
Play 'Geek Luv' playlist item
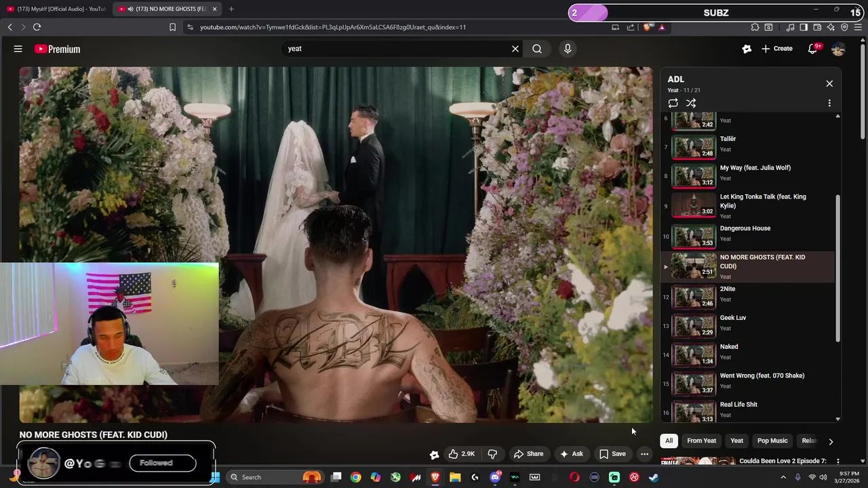pyautogui.click(x=748, y=325)
